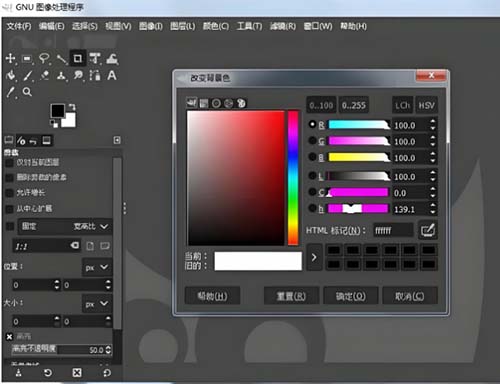Image resolution: width=500 pixels, height=384 pixels.
Task: Open the Images tab icon in dock
Action: [47, 141]
